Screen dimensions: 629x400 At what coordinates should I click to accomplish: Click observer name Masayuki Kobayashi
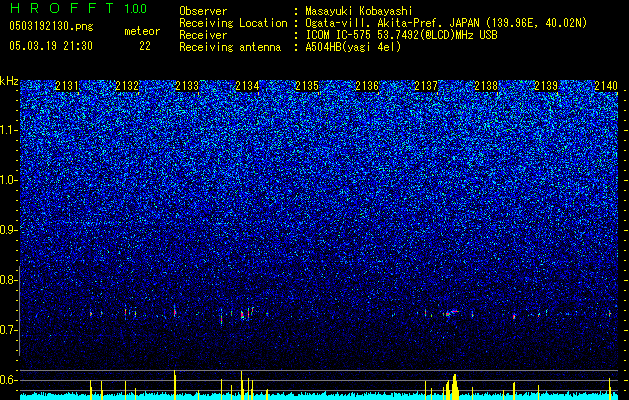[359, 11]
